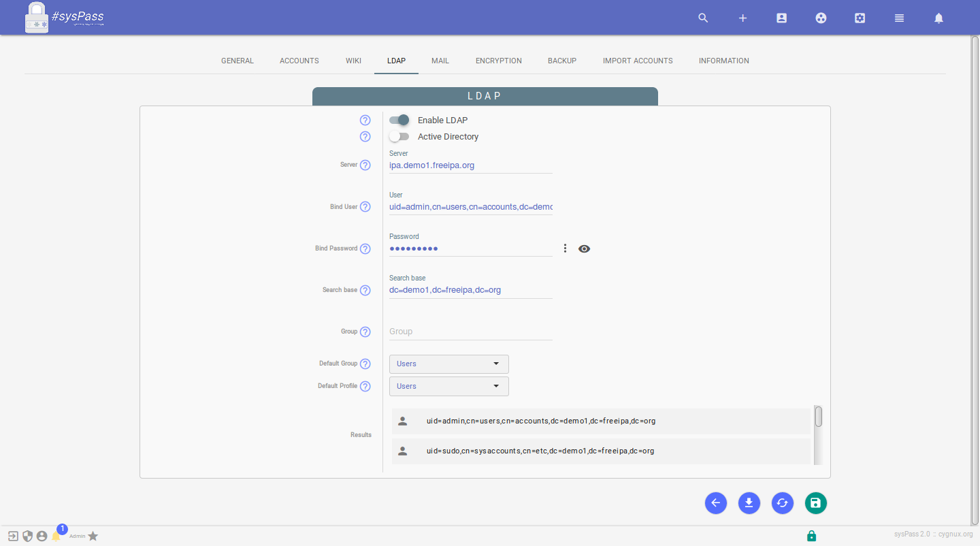
Task: Open the Default Profile dropdown
Action: pyautogui.click(x=449, y=387)
